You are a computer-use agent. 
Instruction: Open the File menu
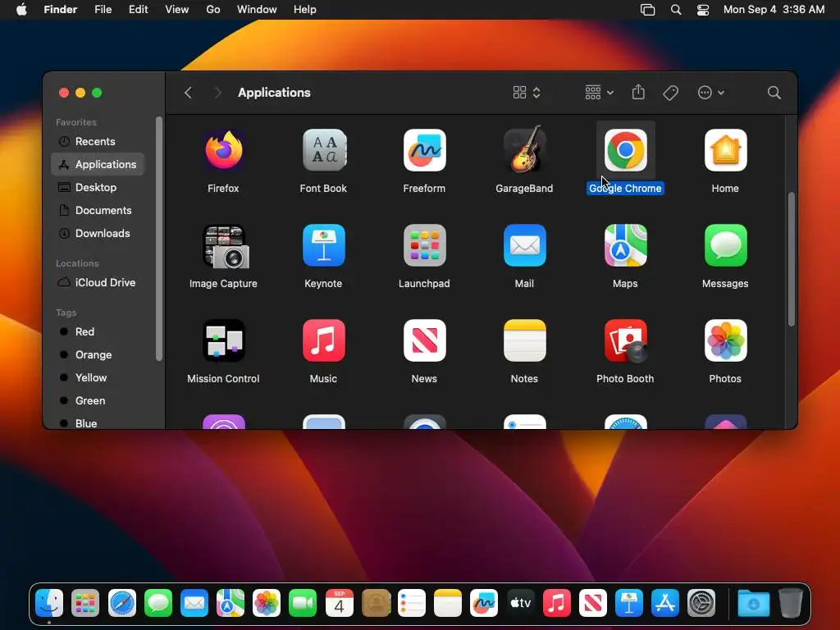pos(103,10)
